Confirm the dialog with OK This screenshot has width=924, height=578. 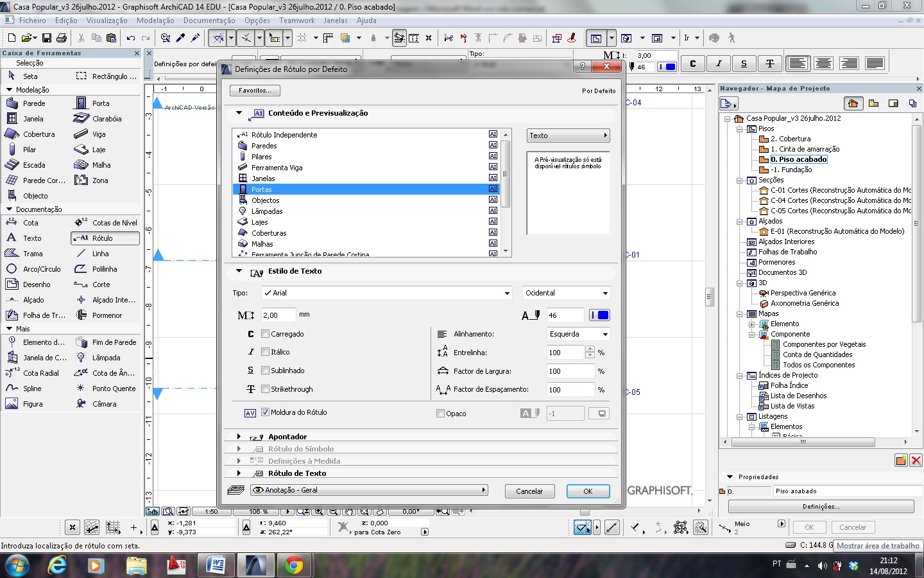coord(588,491)
